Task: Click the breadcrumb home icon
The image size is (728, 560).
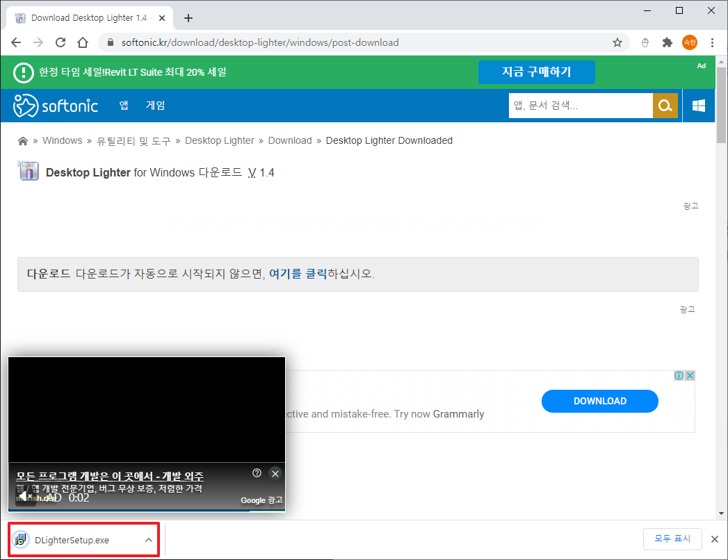Action: click(x=22, y=141)
